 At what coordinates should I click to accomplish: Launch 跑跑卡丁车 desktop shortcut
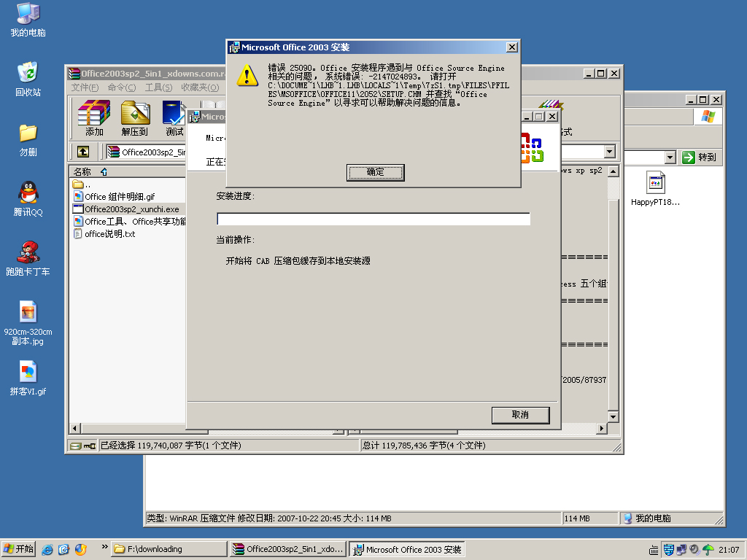28,259
